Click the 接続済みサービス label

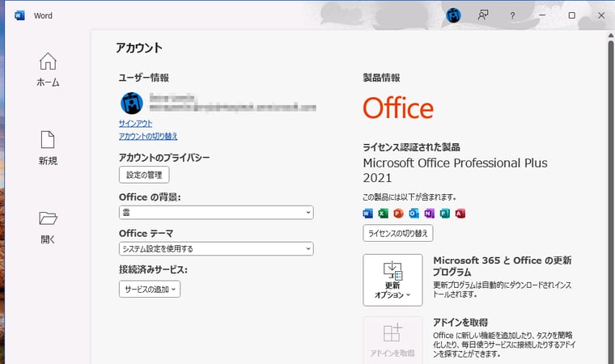click(x=154, y=270)
